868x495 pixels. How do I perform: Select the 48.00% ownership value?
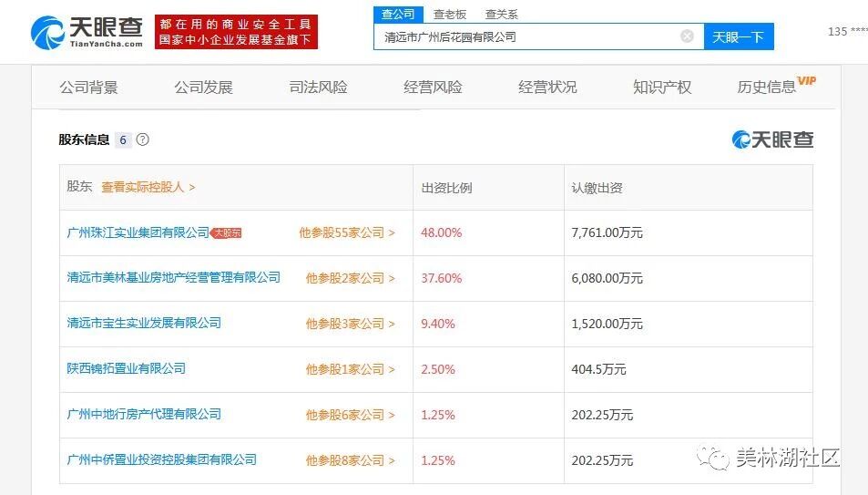(x=441, y=232)
